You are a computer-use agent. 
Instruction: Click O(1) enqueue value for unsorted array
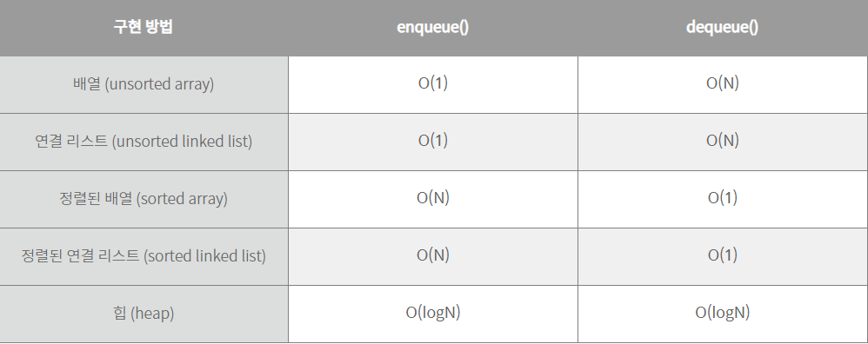tap(433, 83)
